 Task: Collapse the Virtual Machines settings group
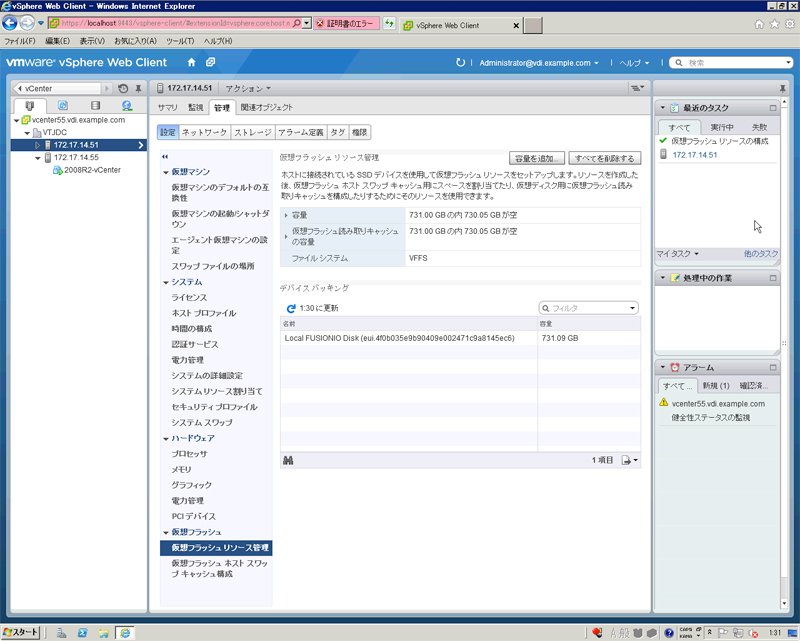(166, 172)
